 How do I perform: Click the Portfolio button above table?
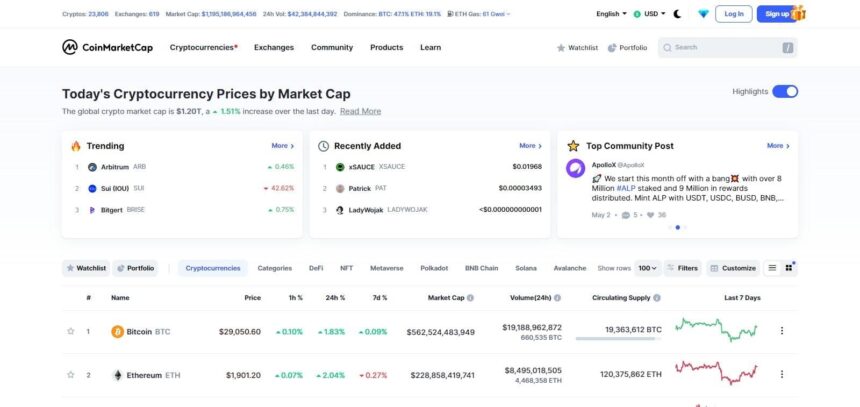(135, 268)
